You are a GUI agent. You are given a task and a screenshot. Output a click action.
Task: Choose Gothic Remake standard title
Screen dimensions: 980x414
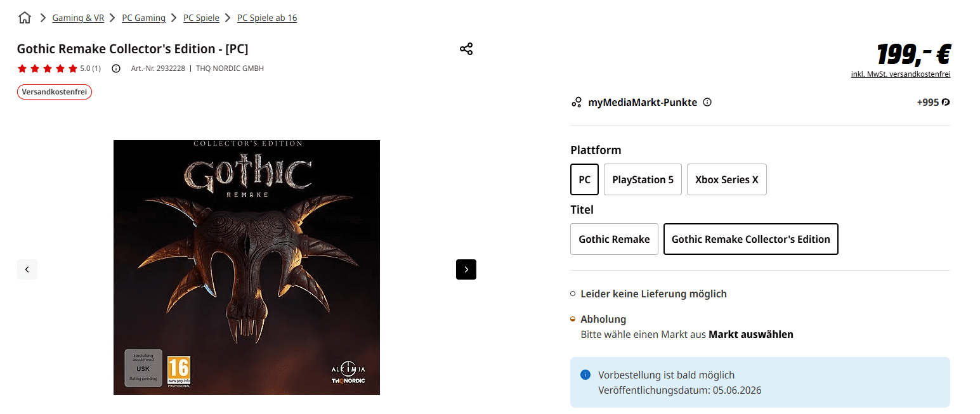click(614, 239)
